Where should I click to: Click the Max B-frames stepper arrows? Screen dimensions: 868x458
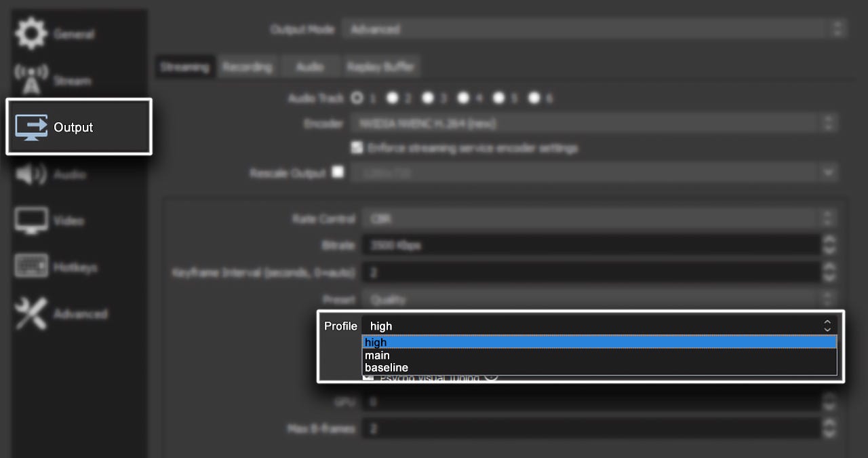point(829,428)
